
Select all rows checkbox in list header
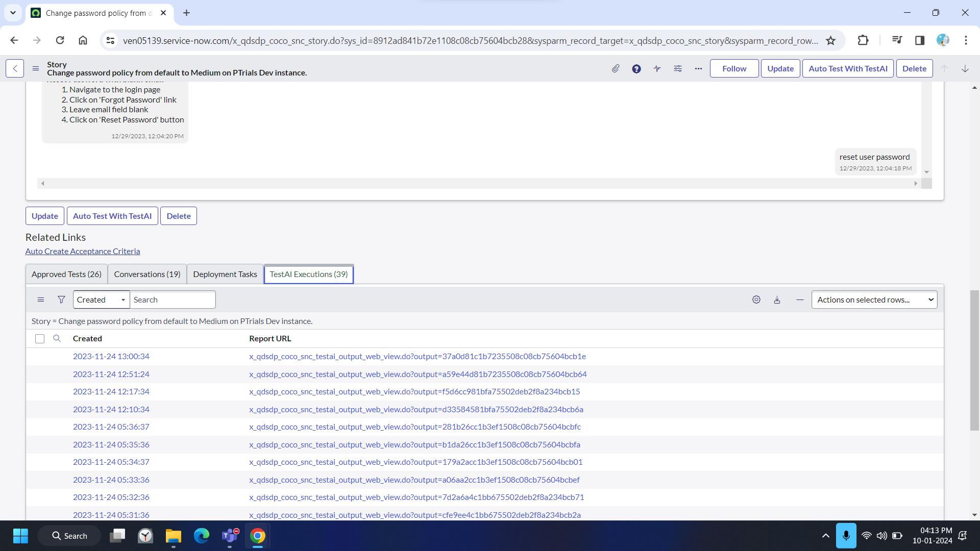click(40, 339)
